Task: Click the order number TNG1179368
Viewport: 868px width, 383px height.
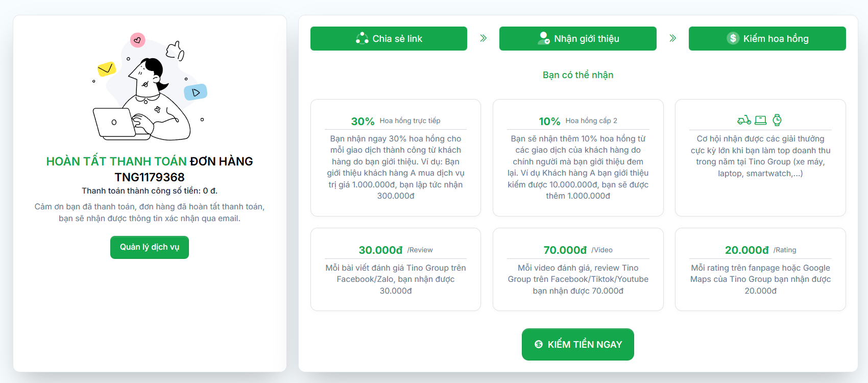Action: coord(149,176)
